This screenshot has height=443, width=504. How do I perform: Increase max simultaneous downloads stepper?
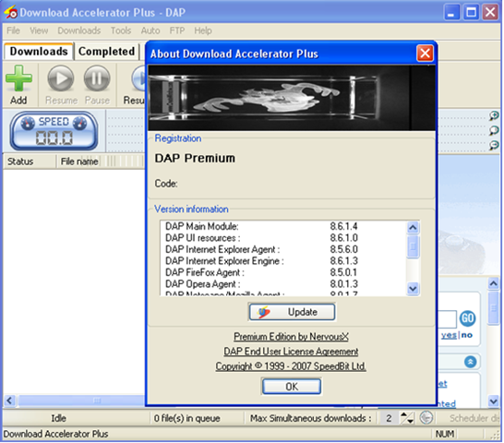point(403,414)
